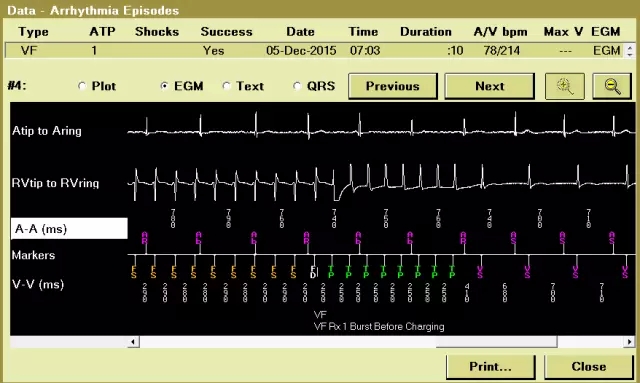Click the first green TP pacing marker

331,272
